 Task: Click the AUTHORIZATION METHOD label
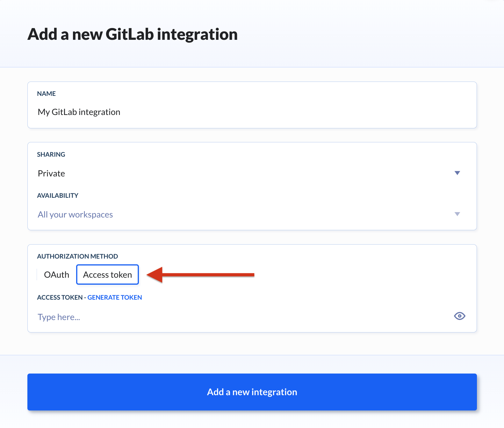[77, 256]
